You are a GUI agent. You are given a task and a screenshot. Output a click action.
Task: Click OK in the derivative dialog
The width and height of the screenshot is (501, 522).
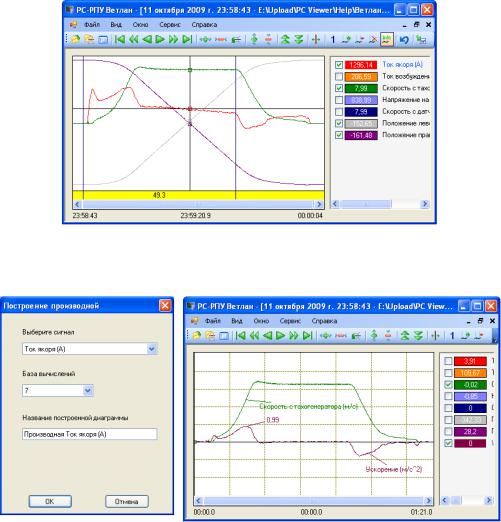(x=50, y=501)
